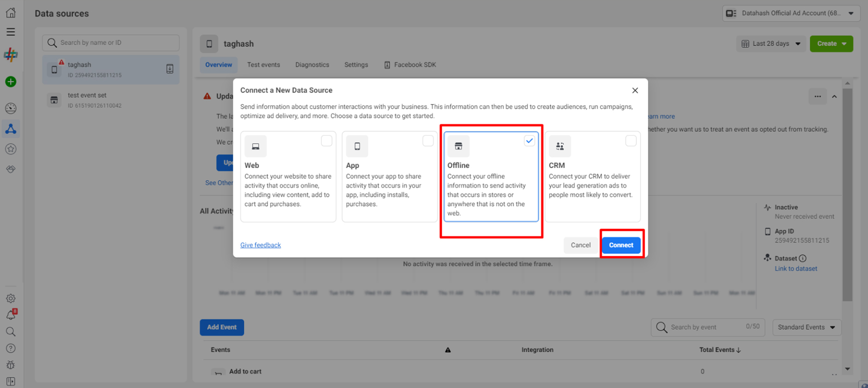The image size is (868, 388).
Task: Open the handshake partner integrations icon
Action: pyautogui.click(x=11, y=169)
